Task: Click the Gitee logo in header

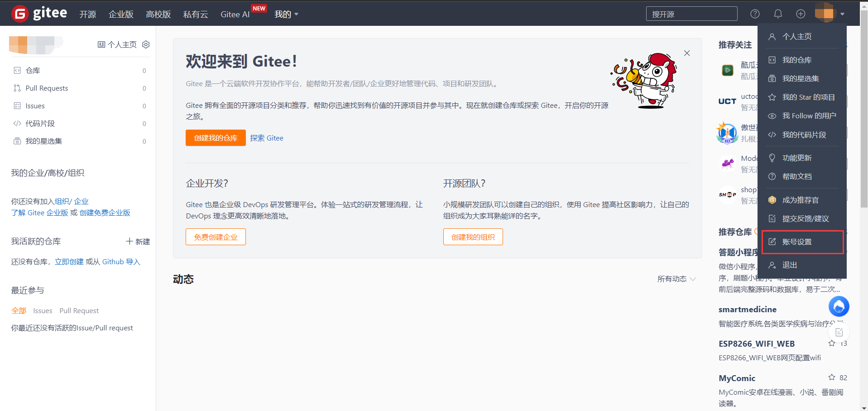Action: [39, 14]
